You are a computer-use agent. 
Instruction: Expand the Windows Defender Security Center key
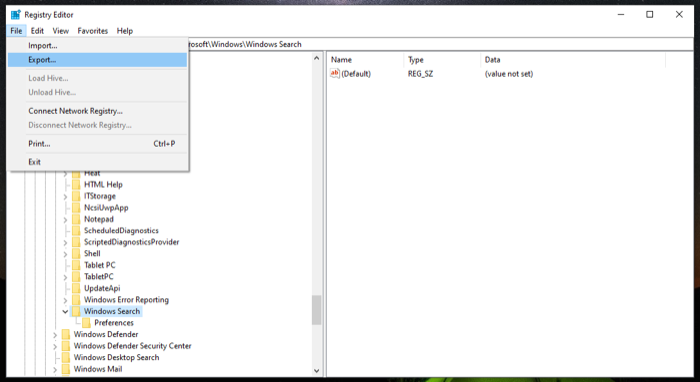55,347
